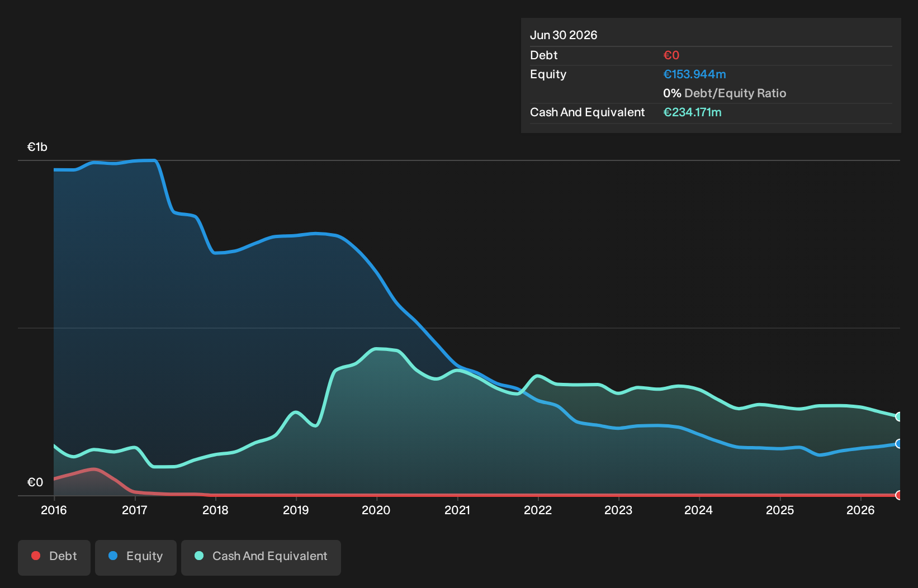The height and width of the screenshot is (588, 918).
Task: Click the €1b y-axis label
Action: tap(37, 147)
